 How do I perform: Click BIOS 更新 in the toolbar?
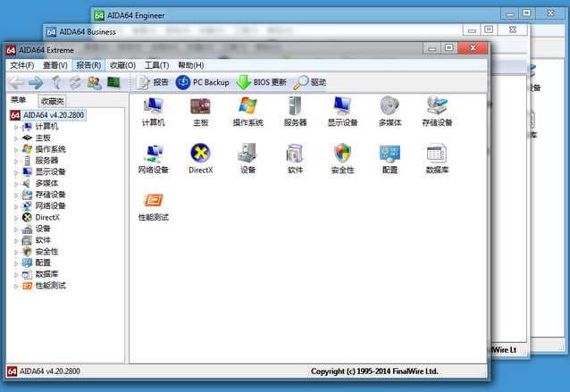262,82
